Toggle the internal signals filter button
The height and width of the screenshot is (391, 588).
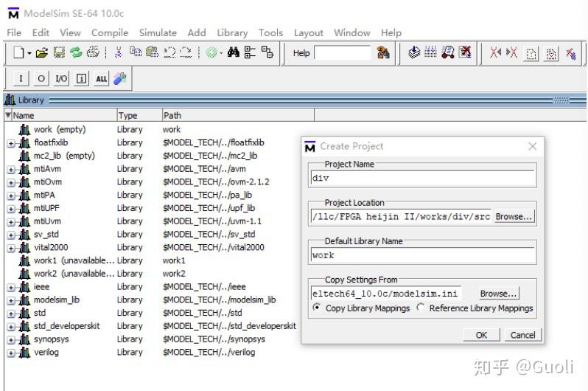point(81,78)
